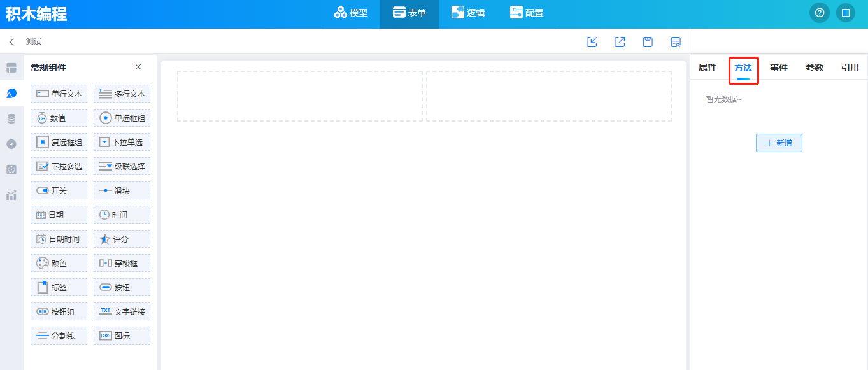
Task: Pick the 单选框组 radio group component
Action: coord(122,118)
